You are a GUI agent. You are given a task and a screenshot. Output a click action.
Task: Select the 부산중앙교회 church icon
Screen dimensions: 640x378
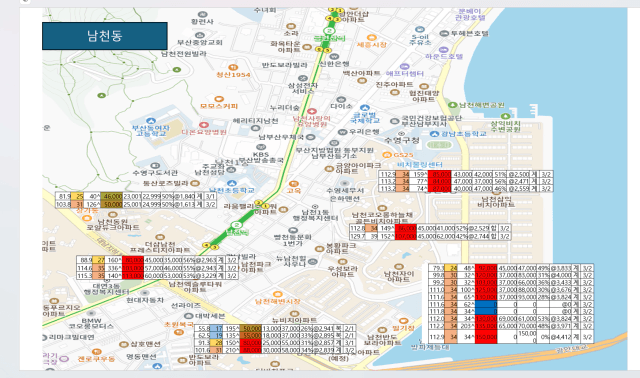point(200,36)
